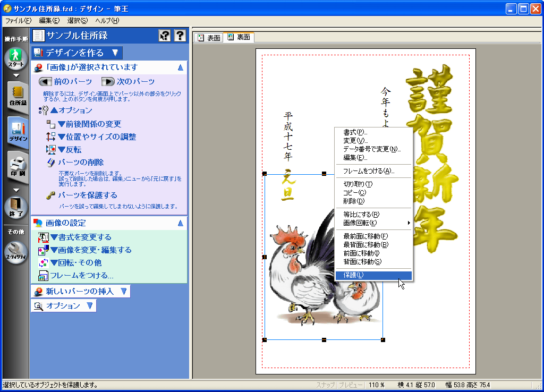Click the 前後関係の変更 layer order icon
The height and width of the screenshot is (392, 544).
[51, 124]
